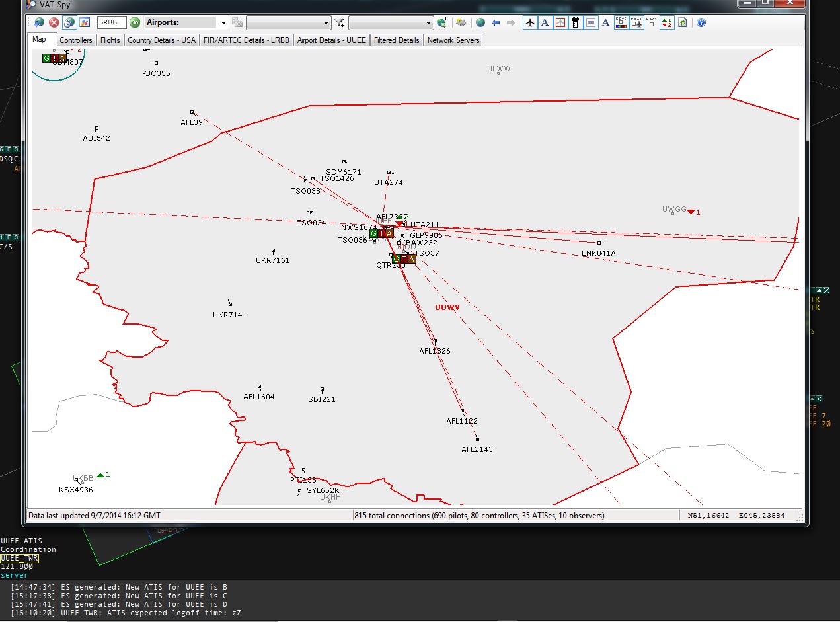Open the filter selection combo box
Viewport: 840px width, 622px height.
click(391, 22)
